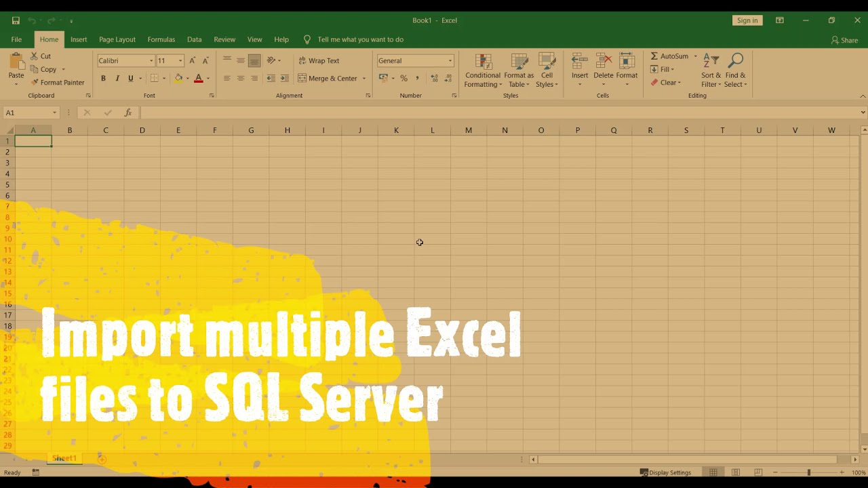Image resolution: width=868 pixels, height=488 pixels.
Task: Click Tell me what you want to do
Action: coord(360,39)
